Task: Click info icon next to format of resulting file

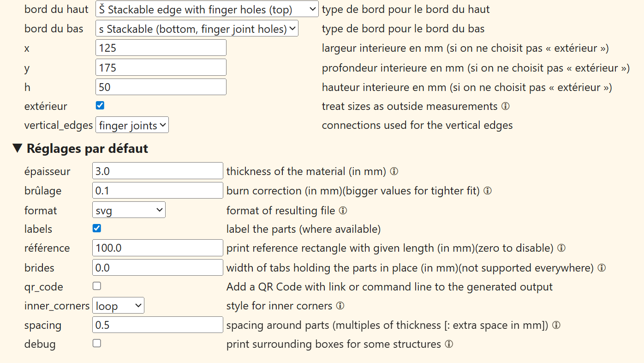Action: (x=343, y=211)
